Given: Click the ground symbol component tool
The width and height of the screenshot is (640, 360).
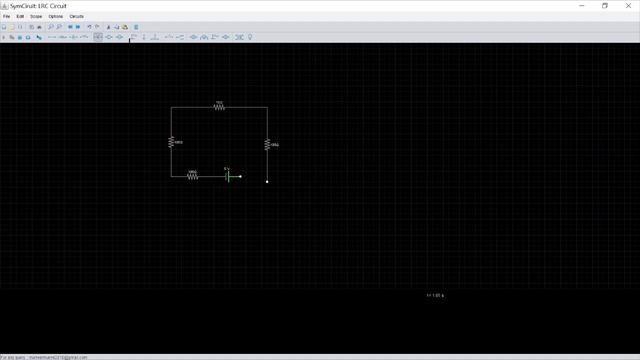Looking at the screenshot, I should (x=155, y=37).
